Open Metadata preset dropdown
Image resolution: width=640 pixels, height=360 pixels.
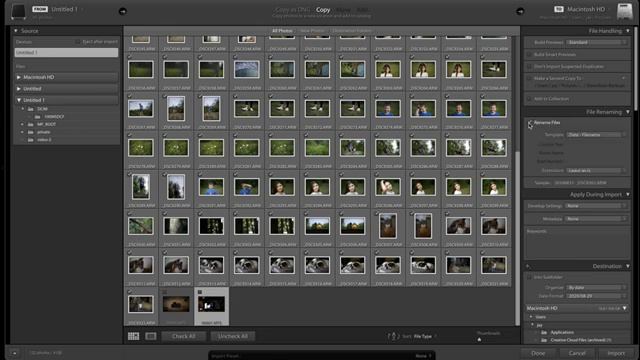pos(596,219)
